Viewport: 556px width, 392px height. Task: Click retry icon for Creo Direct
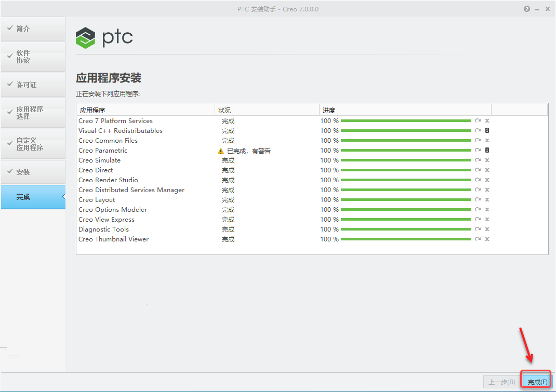click(x=478, y=170)
